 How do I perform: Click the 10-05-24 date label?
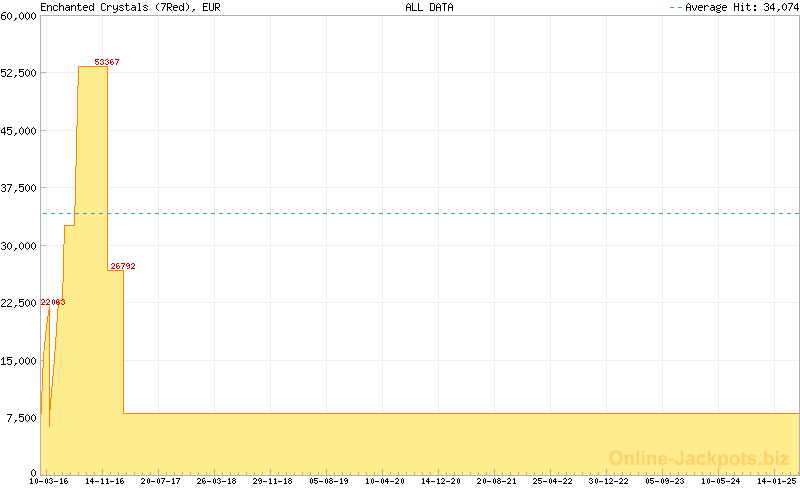coord(720,481)
